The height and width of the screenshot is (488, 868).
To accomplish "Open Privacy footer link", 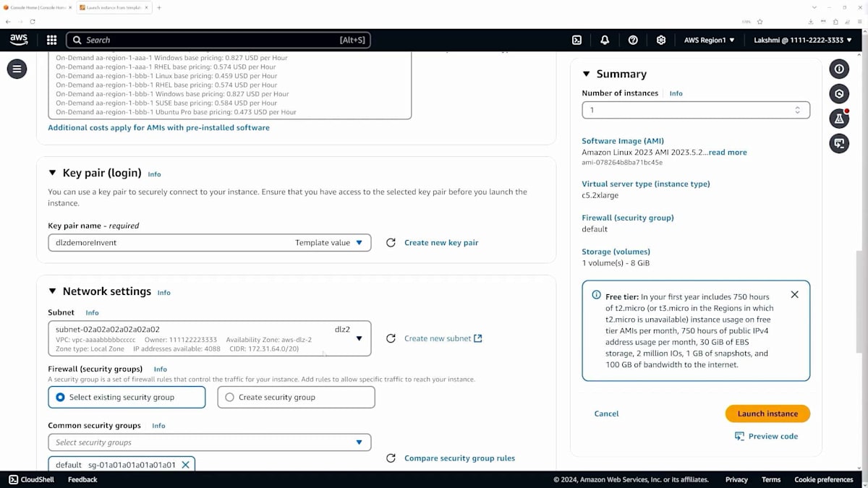I will [736, 479].
